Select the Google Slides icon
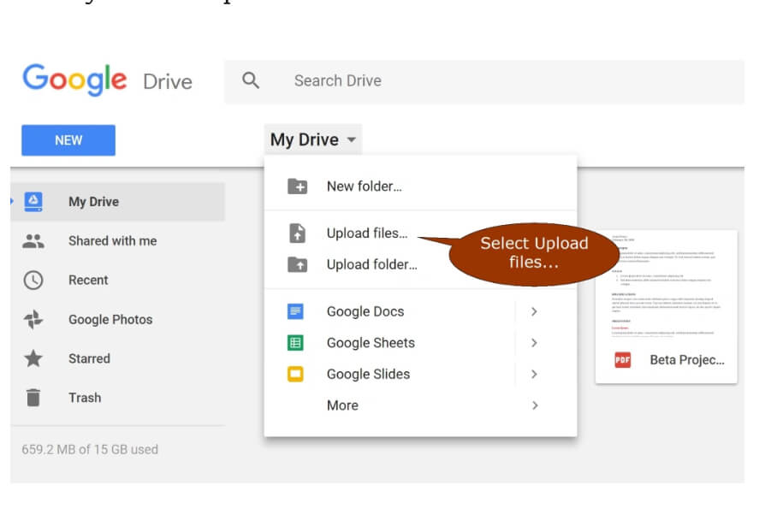Screen dimensions: 777x532 click(x=295, y=374)
